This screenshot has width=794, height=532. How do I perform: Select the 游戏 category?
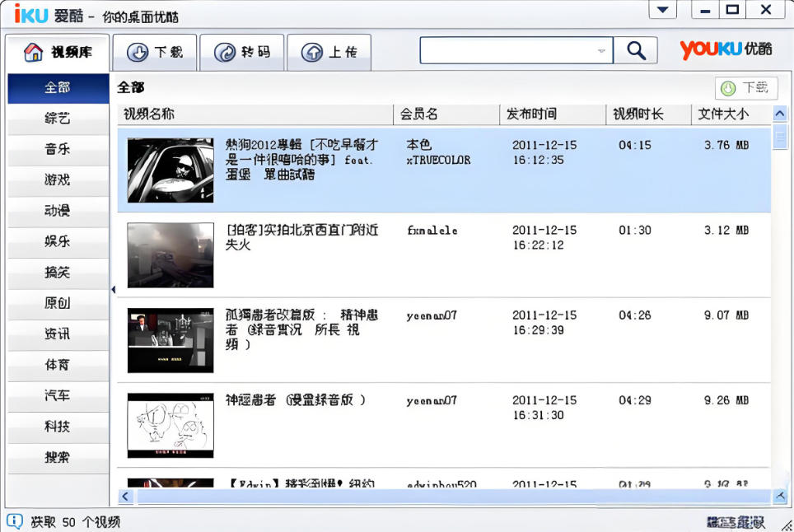(58, 180)
